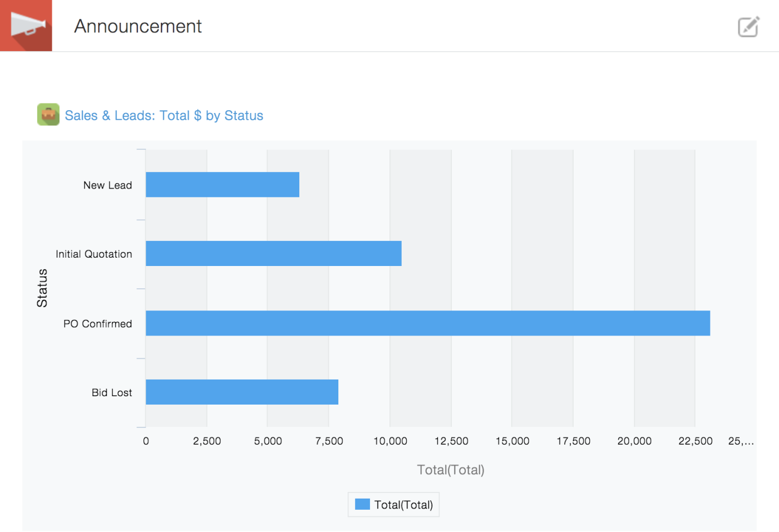Click the Status vertical axis title

[42, 288]
